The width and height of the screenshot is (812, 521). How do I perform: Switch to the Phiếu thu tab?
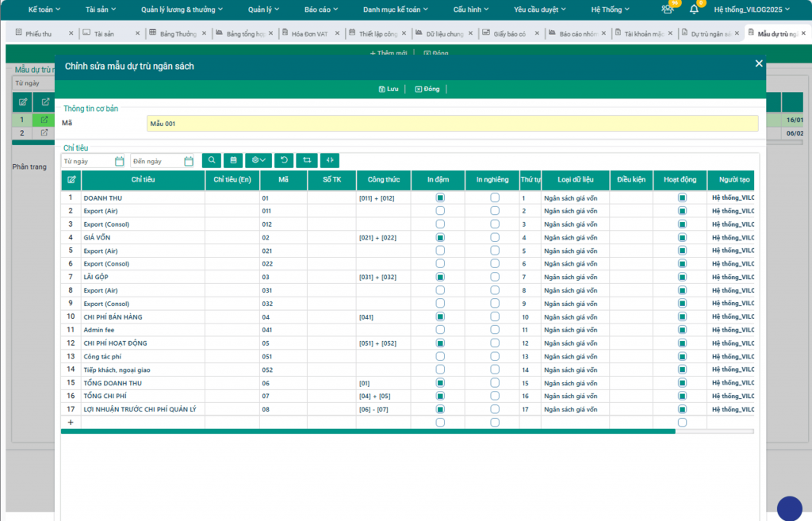coord(38,34)
